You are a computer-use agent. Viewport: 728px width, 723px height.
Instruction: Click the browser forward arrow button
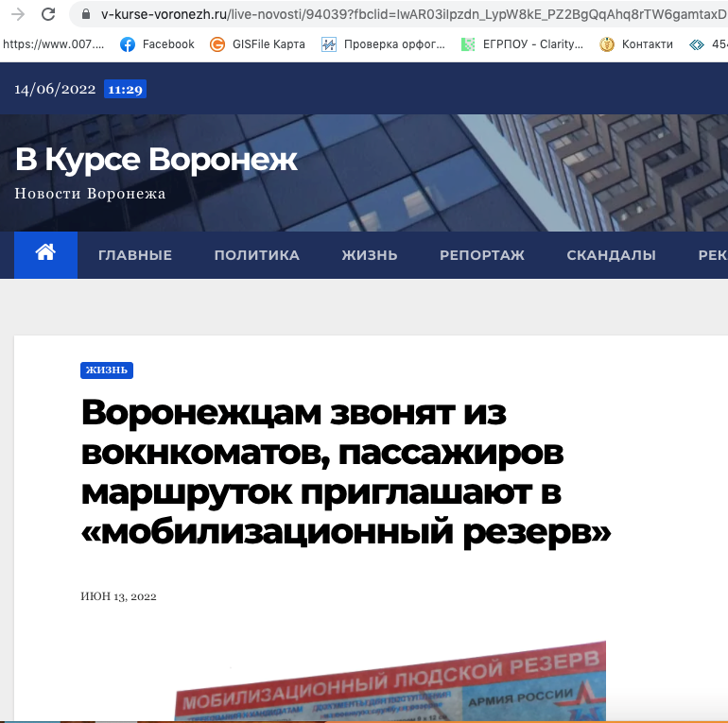point(17,14)
